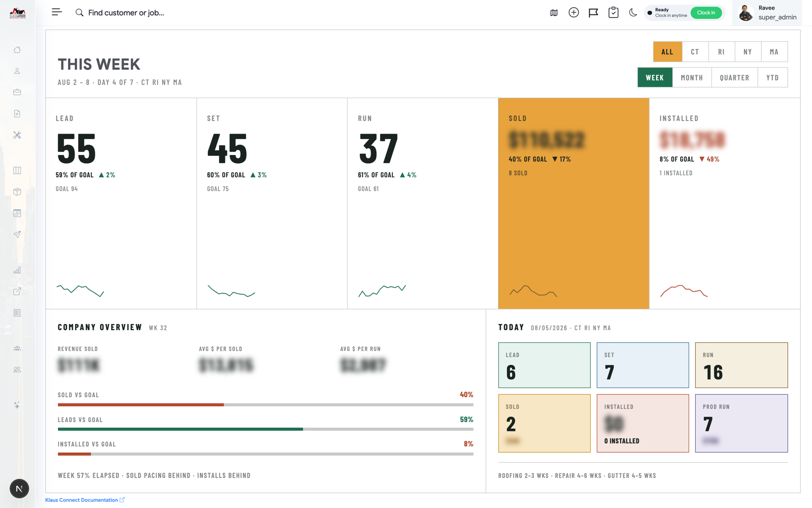Open the document icon in sidebar

(x=17, y=114)
